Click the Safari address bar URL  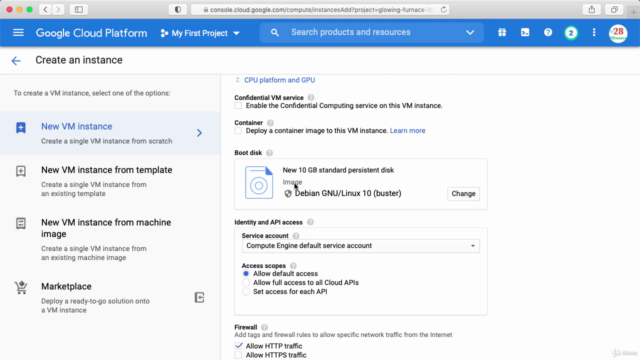(320, 9)
